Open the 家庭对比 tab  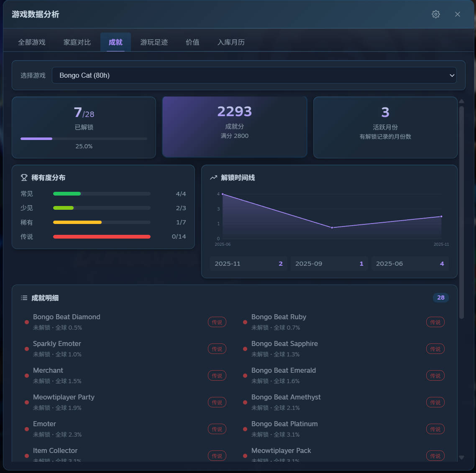(x=77, y=42)
